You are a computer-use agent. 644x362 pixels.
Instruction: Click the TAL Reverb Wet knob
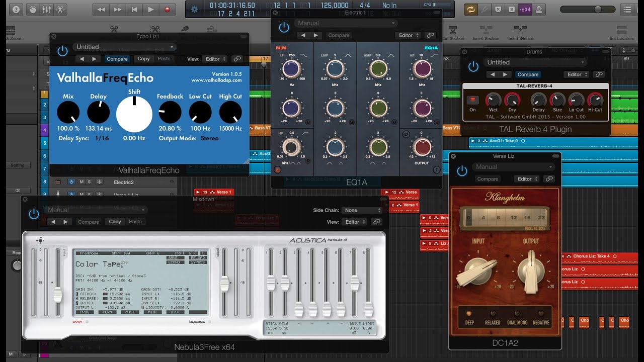coord(494,100)
